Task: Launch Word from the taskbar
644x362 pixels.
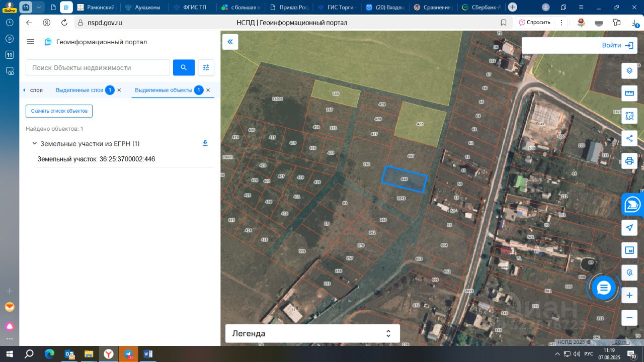Action: coord(148,354)
